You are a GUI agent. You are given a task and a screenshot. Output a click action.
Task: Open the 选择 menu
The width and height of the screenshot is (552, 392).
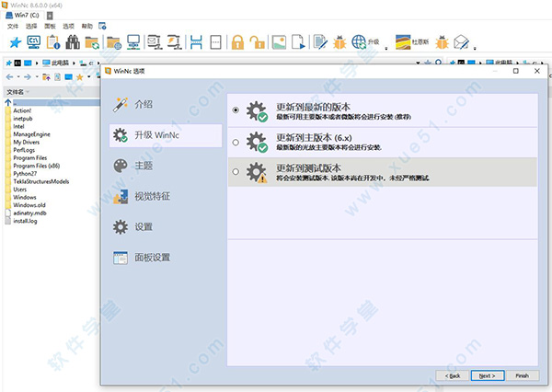pos(31,26)
